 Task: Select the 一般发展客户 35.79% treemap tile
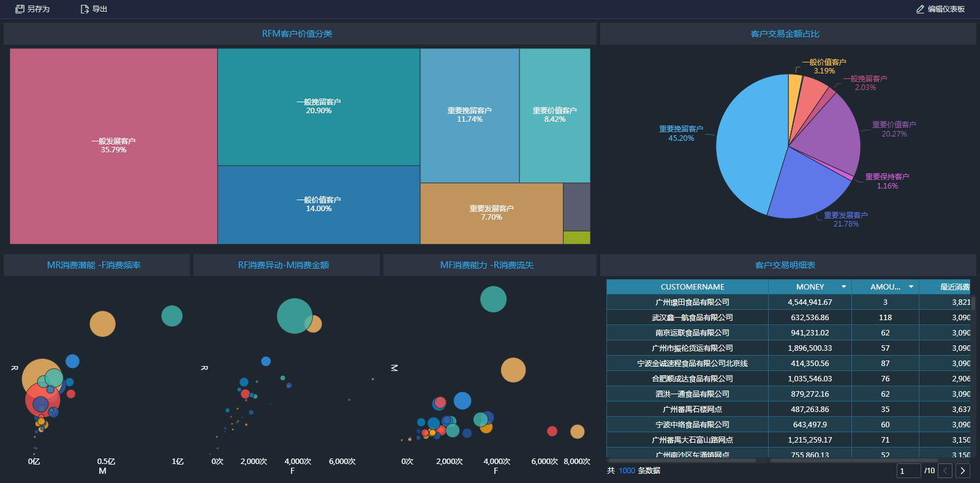(114, 146)
